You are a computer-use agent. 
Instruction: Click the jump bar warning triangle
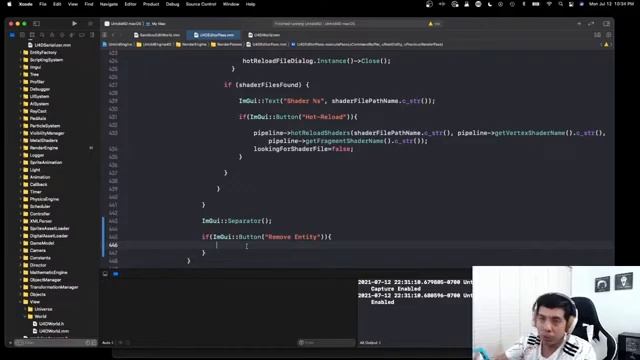(606, 44)
